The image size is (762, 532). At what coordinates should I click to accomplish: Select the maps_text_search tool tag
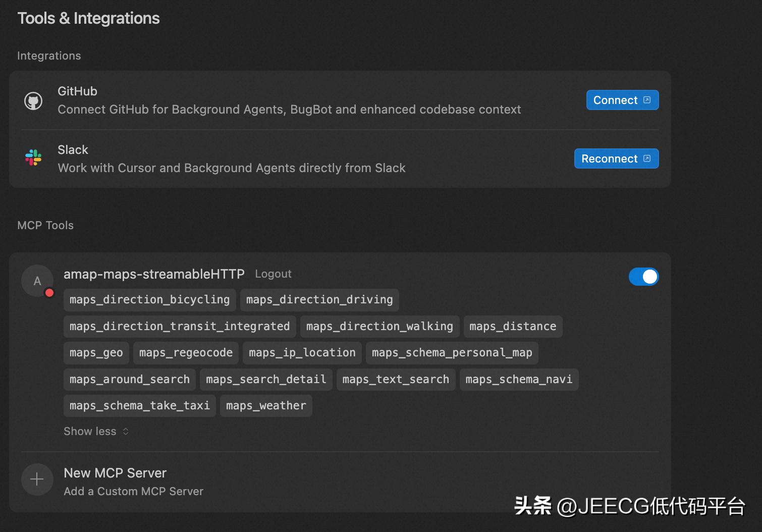coord(395,379)
